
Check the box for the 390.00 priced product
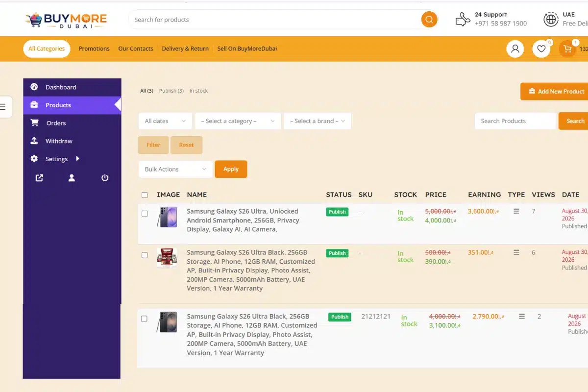(x=145, y=255)
